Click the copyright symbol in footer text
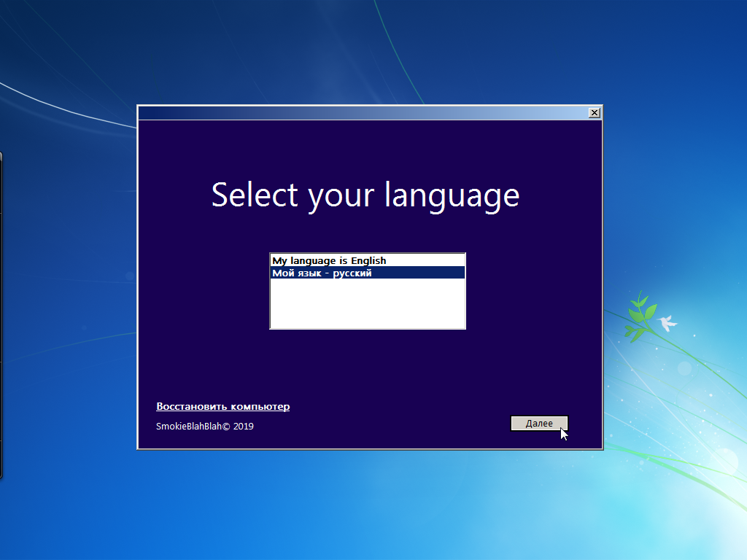747x560 pixels. click(226, 426)
